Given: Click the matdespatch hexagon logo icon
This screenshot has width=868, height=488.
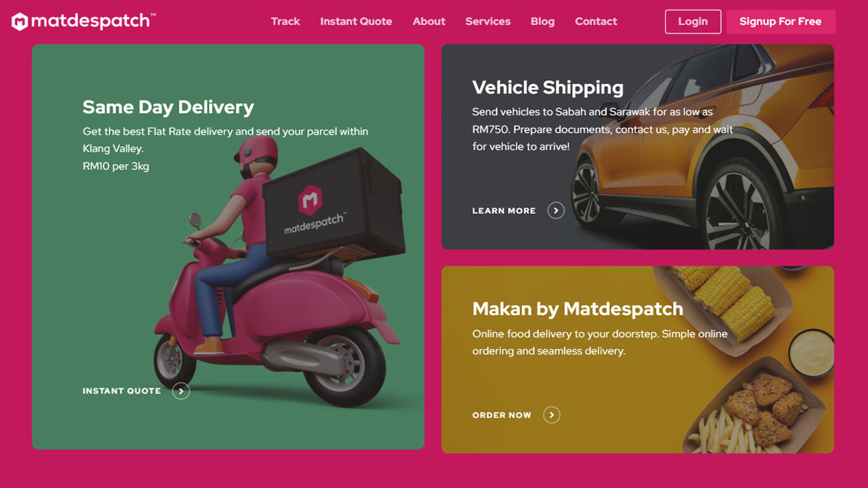Looking at the screenshot, I should pyautogui.click(x=20, y=22).
